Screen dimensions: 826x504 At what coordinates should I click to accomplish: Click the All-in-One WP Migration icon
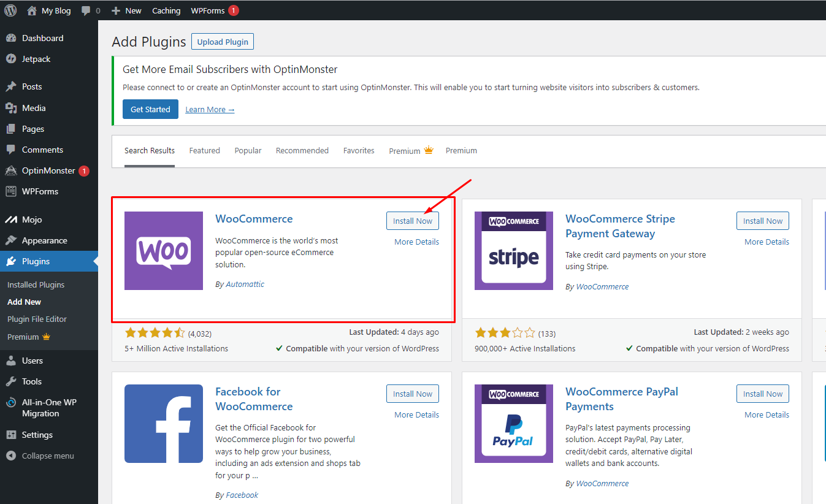click(11, 403)
